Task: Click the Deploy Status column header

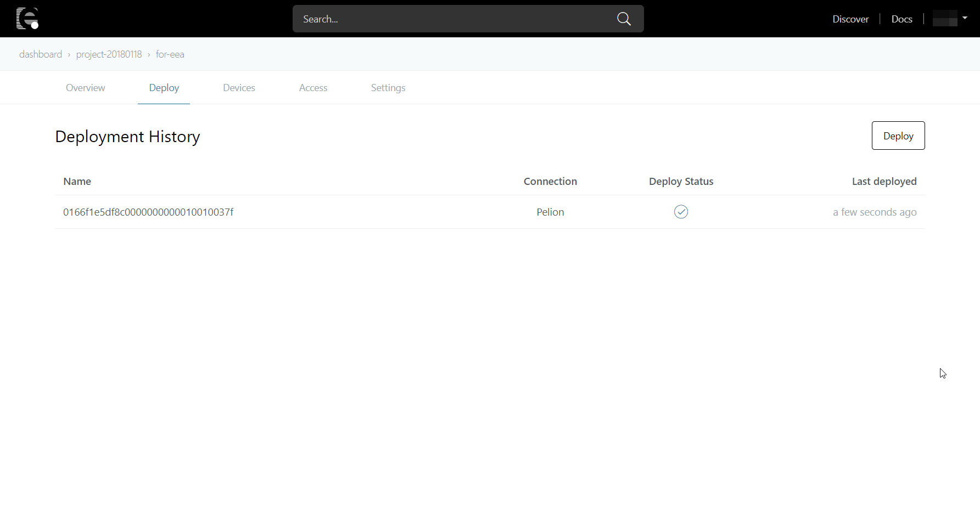Action: click(681, 181)
